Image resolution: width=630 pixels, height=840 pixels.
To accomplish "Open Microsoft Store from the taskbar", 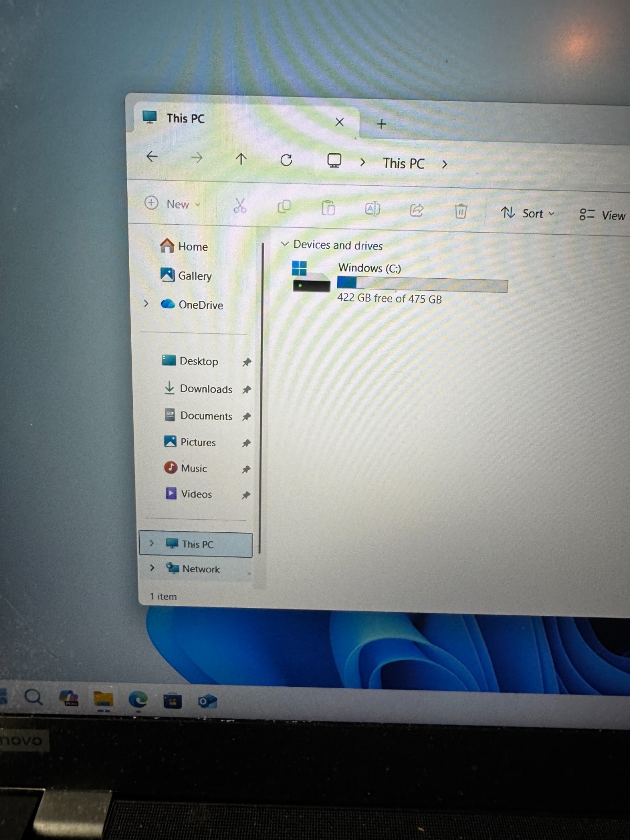I will point(172,701).
